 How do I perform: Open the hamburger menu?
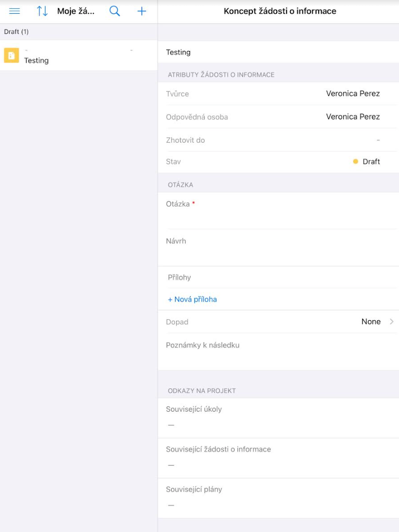(x=15, y=11)
